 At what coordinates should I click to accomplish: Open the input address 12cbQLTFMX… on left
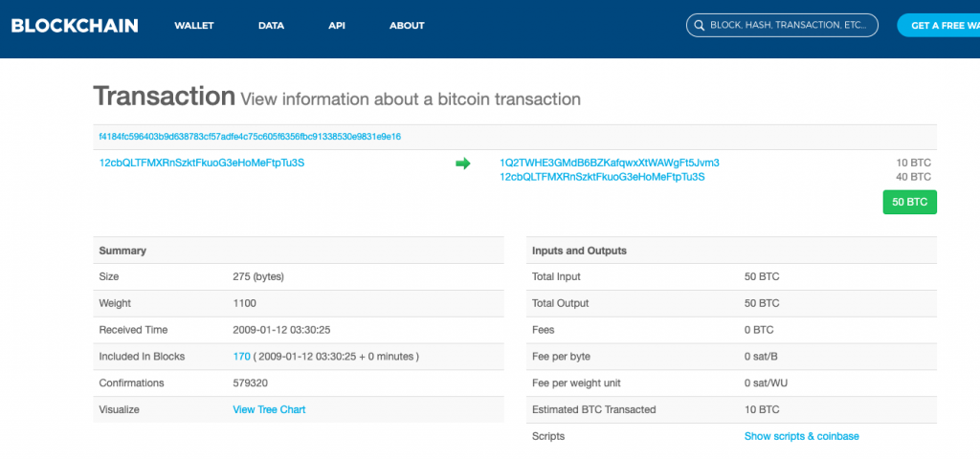click(x=202, y=163)
